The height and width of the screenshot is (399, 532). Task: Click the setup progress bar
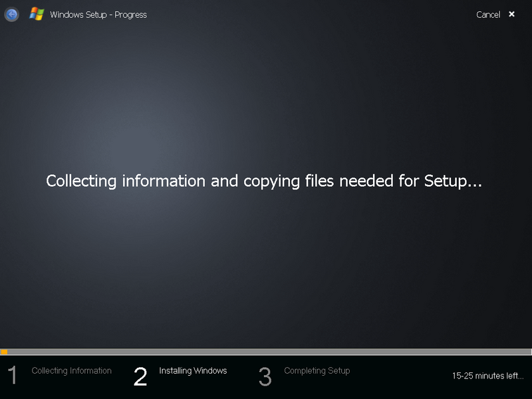click(266, 352)
